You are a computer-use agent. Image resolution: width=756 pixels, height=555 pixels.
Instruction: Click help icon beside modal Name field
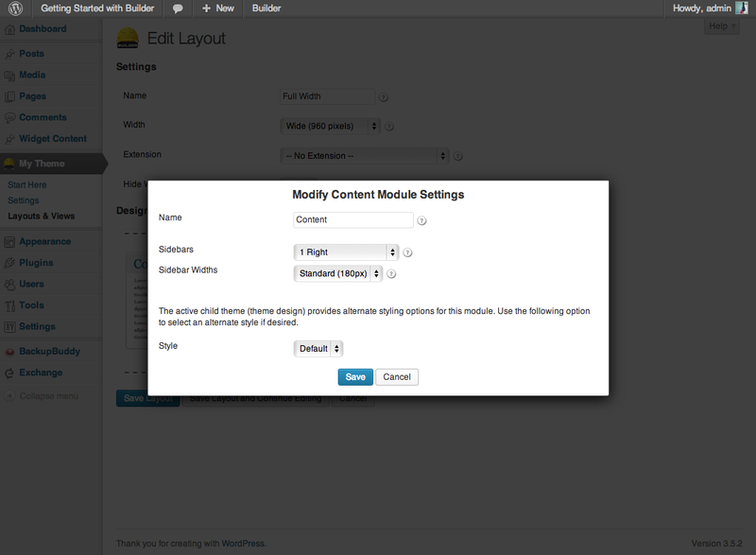421,221
